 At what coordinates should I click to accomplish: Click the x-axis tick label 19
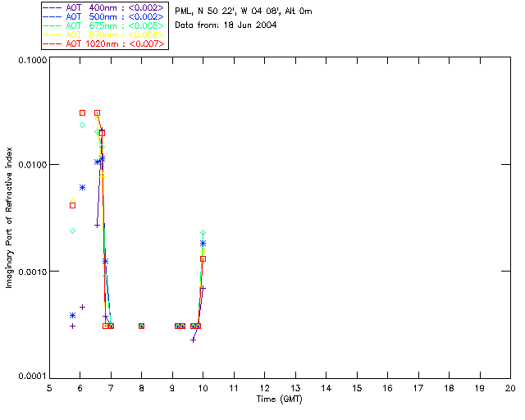(x=480, y=388)
